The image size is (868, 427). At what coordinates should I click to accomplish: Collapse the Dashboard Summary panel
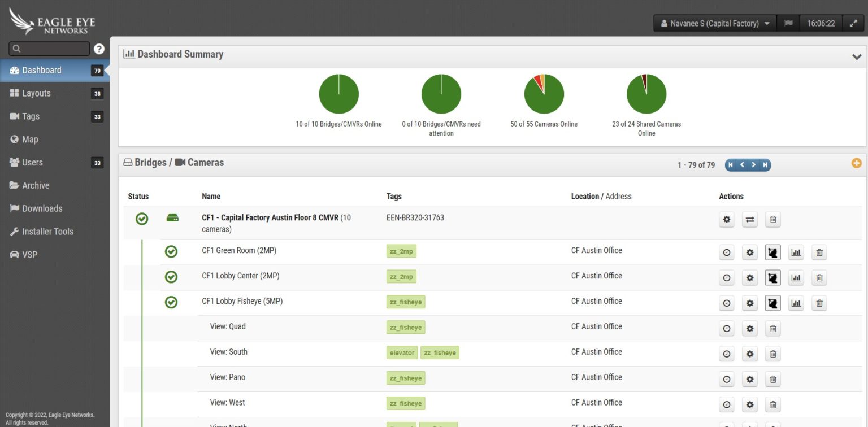pyautogui.click(x=856, y=56)
